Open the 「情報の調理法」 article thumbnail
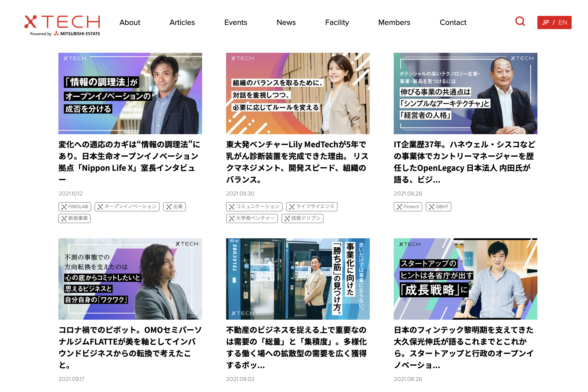Screen dimensions: 588x392 (x=130, y=94)
